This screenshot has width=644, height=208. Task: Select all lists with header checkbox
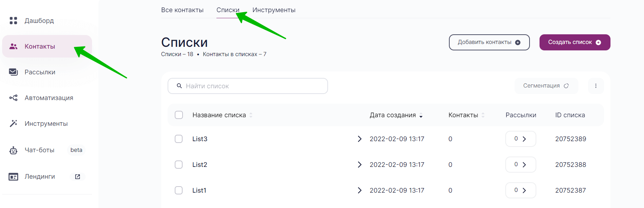coord(179,115)
